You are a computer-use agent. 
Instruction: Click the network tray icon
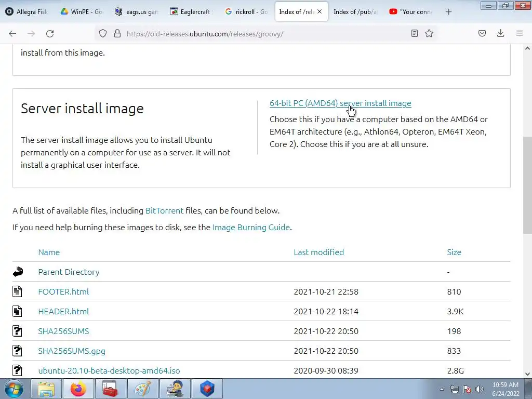pos(454,390)
